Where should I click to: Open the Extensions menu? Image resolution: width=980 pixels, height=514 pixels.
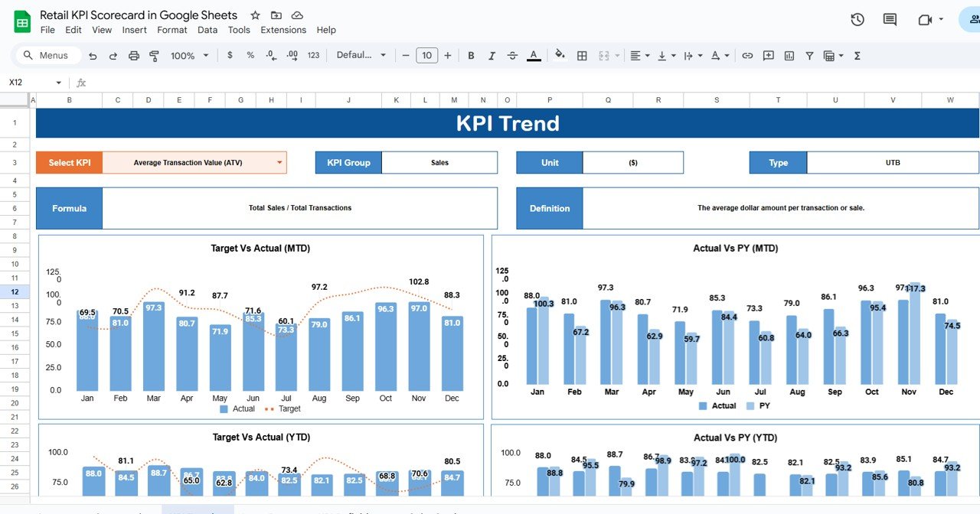(x=283, y=30)
